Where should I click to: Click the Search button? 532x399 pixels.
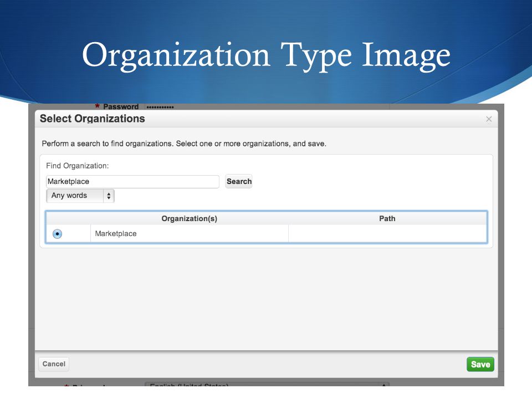pos(239,182)
